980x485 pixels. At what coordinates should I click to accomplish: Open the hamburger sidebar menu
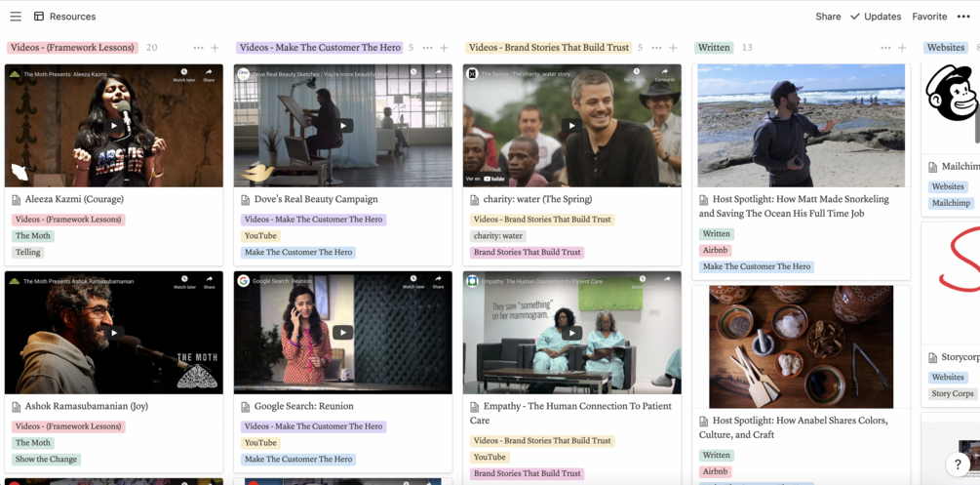16,17
